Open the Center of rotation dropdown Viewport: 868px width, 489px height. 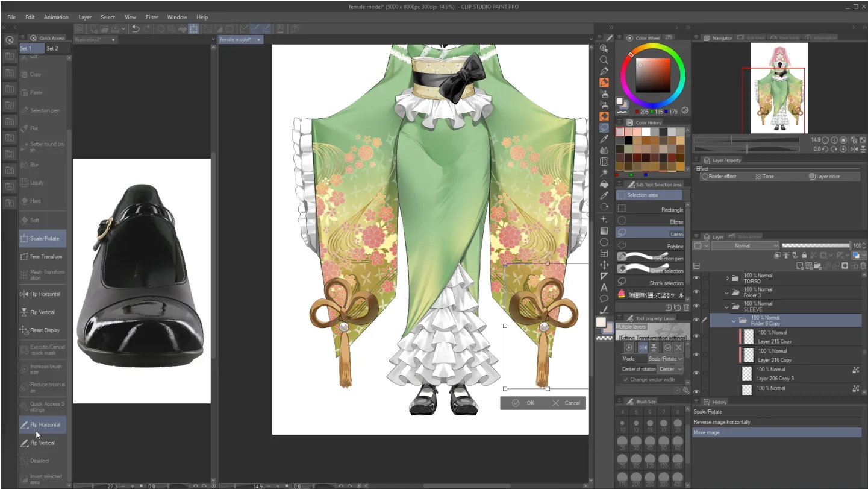[670, 369]
